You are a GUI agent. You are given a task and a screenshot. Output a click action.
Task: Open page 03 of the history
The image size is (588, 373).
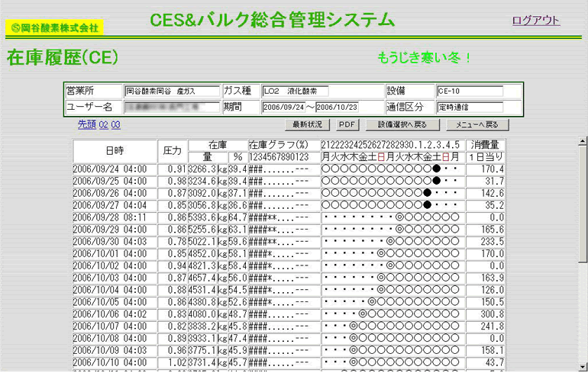116,124
